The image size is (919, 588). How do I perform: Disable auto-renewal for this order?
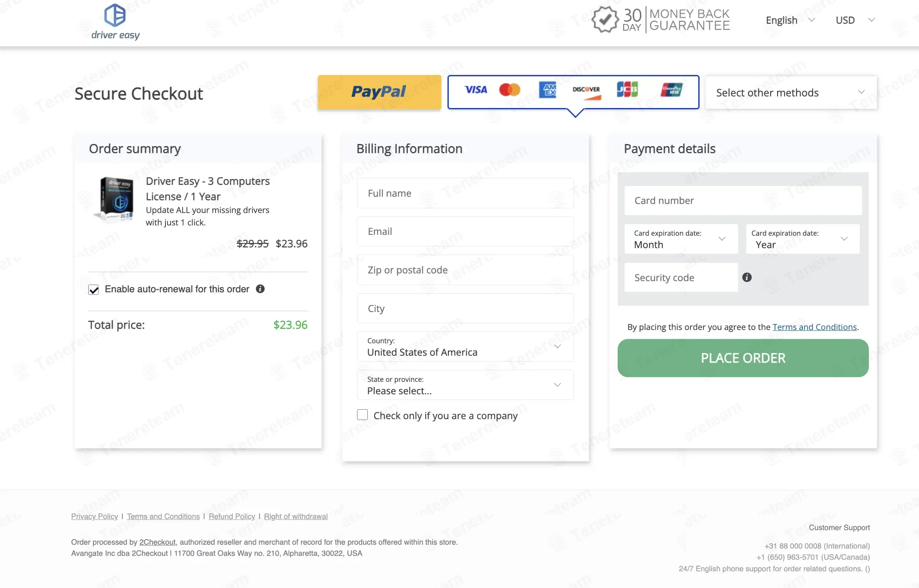pyautogui.click(x=93, y=290)
